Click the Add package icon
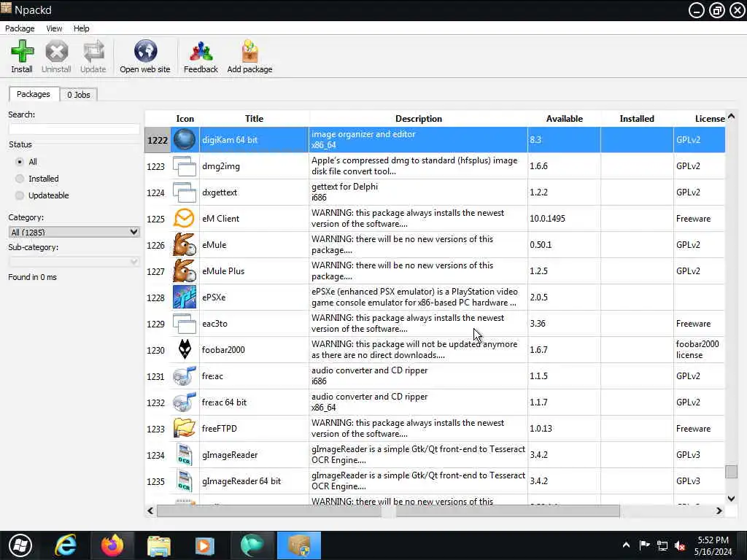 pos(249,52)
